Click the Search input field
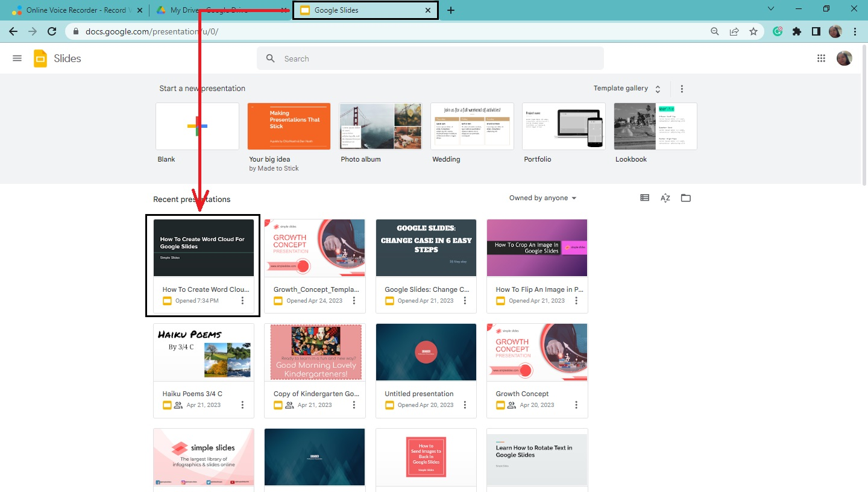868x492 pixels. click(430, 58)
